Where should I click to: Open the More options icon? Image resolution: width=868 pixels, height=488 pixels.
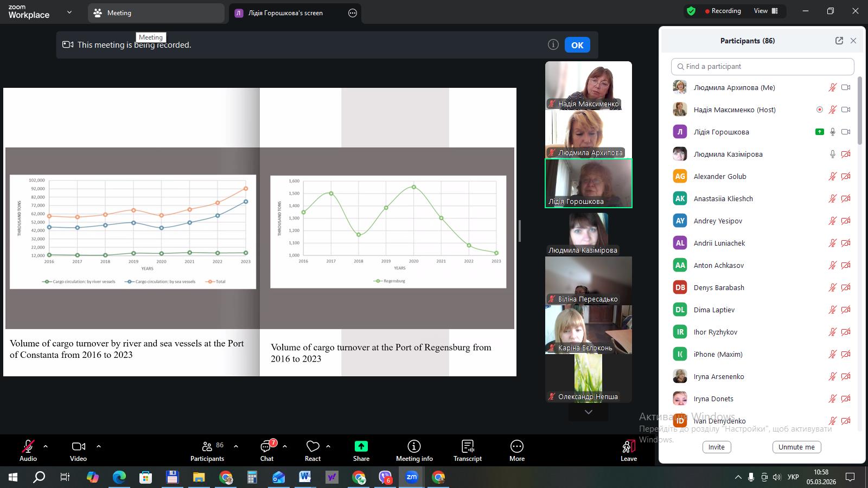[x=516, y=447]
